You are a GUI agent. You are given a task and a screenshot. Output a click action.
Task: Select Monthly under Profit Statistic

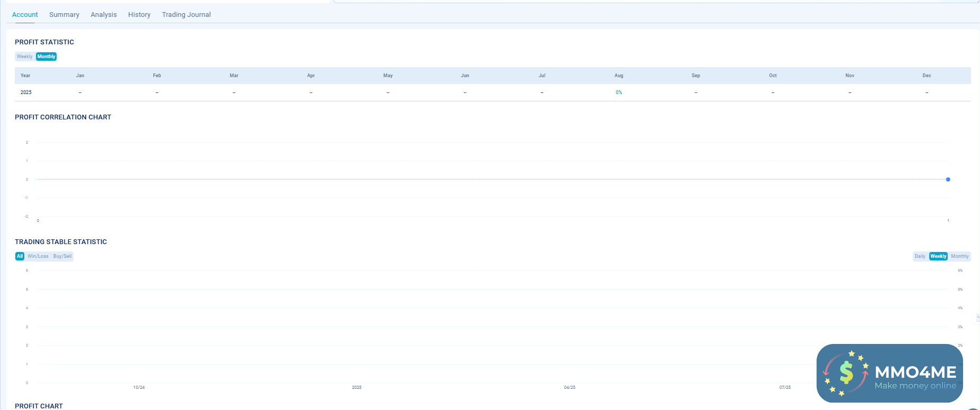tap(47, 57)
